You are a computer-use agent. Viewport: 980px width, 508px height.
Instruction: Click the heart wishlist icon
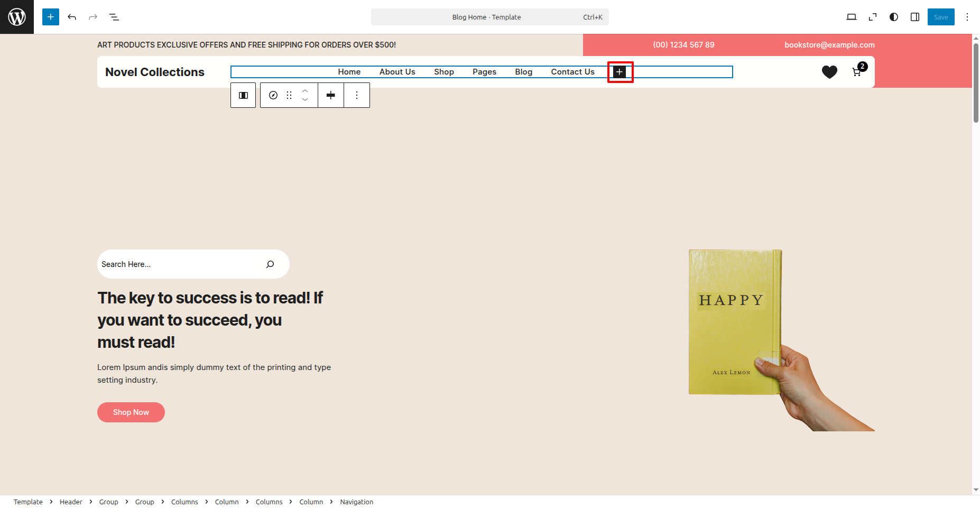tap(829, 72)
